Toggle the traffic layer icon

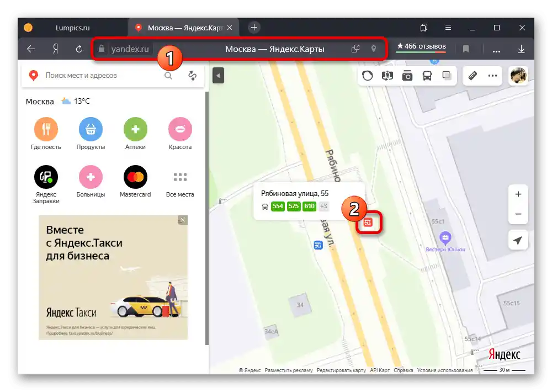point(368,76)
